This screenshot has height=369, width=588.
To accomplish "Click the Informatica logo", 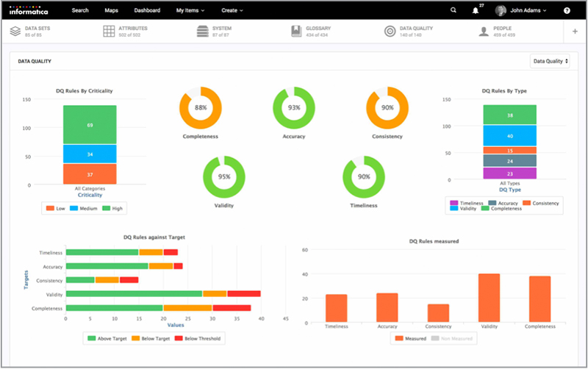I will [29, 10].
